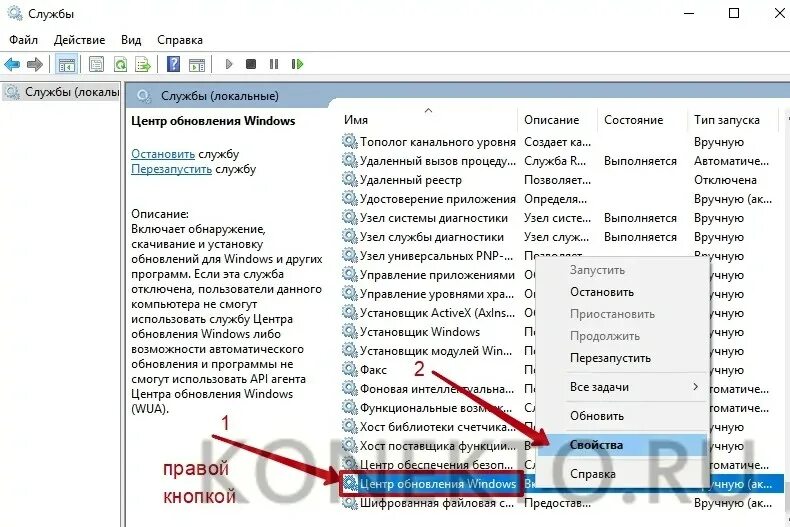Click gear icon of Удостоверение приложения
Viewport: 790px width, 527px height.
(x=350, y=199)
